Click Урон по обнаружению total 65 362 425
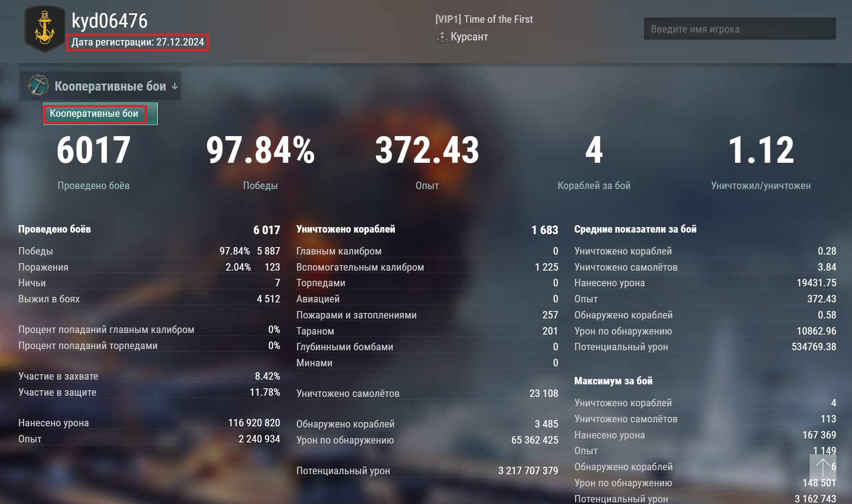The image size is (852, 504). tap(535, 440)
